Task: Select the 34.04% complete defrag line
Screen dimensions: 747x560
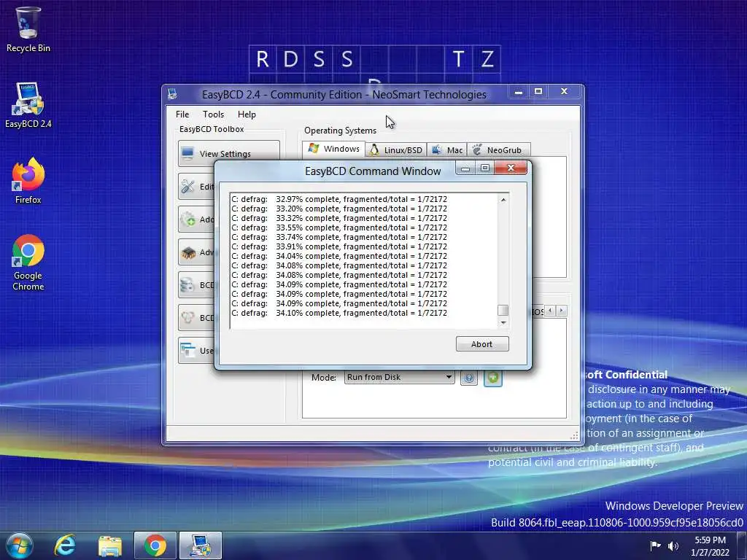Action: (x=339, y=256)
